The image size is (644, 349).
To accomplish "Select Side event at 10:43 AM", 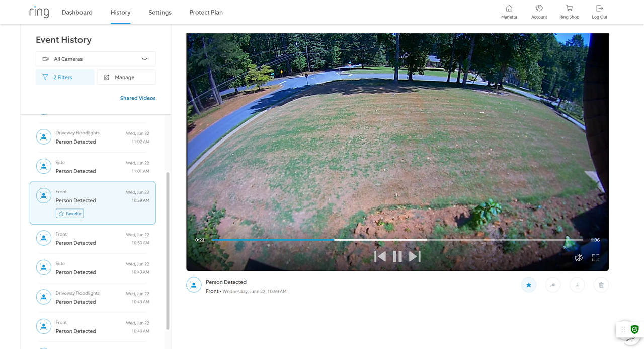I will [93, 268].
